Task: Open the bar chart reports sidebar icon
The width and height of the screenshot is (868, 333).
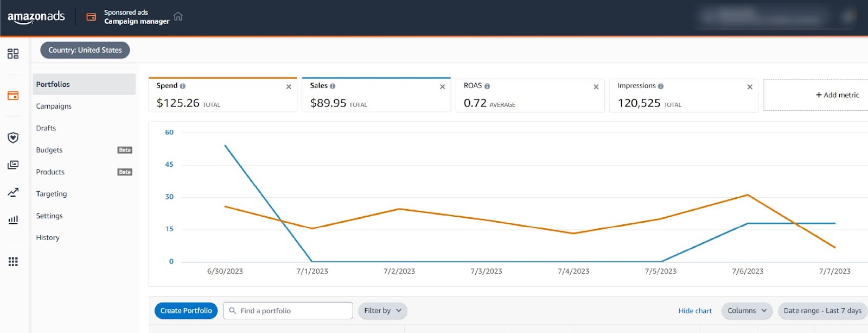Action: pyautogui.click(x=13, y=219)
